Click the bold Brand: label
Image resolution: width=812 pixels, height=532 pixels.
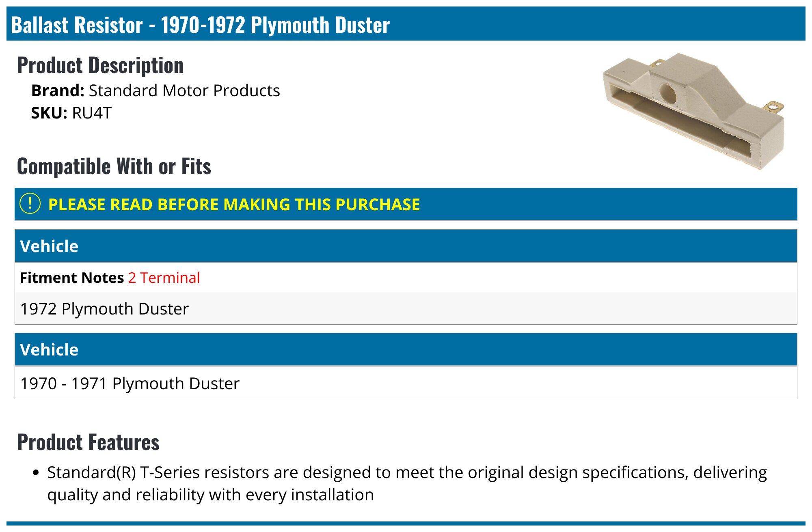pos(58,90)
